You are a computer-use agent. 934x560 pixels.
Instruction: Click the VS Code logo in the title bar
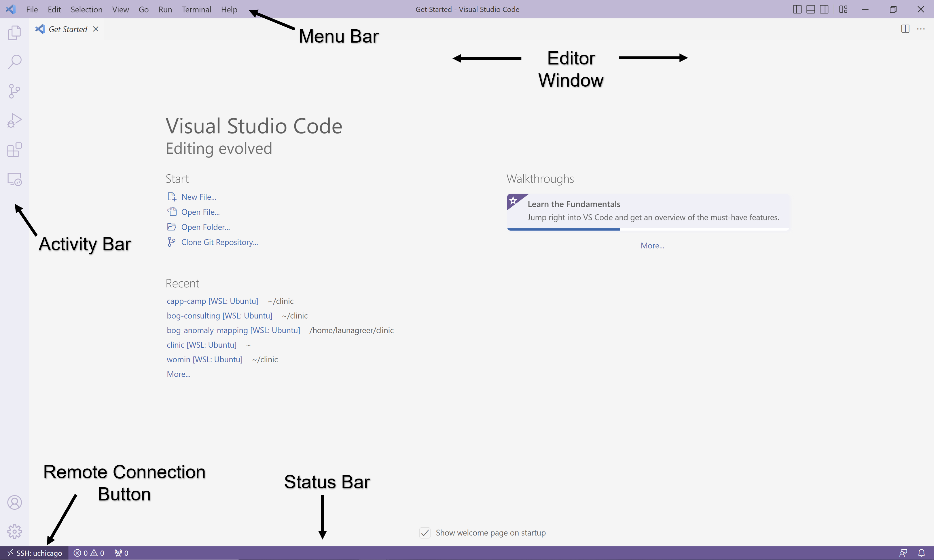tap(11, 9)
